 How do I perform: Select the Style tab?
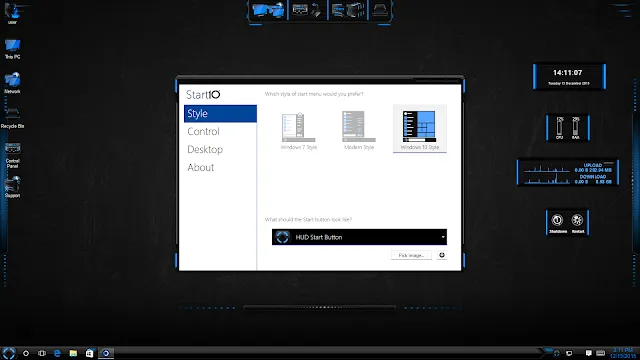[220, 113]
